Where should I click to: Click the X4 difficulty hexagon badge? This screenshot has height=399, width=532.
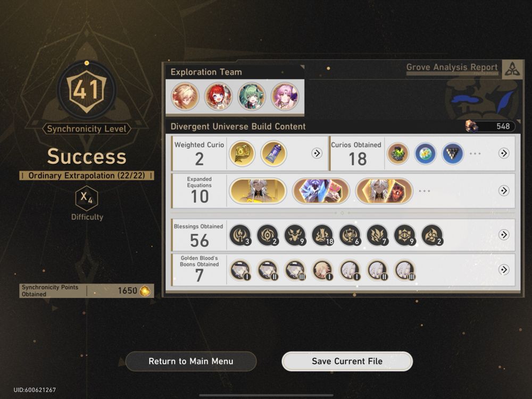click(87, 198)
